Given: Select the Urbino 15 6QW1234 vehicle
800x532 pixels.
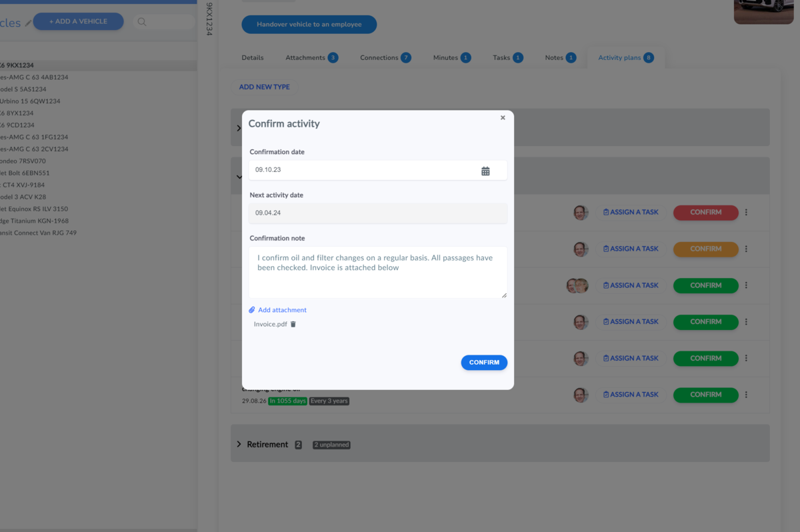Looking at the screenshot, I should point(98,101).
